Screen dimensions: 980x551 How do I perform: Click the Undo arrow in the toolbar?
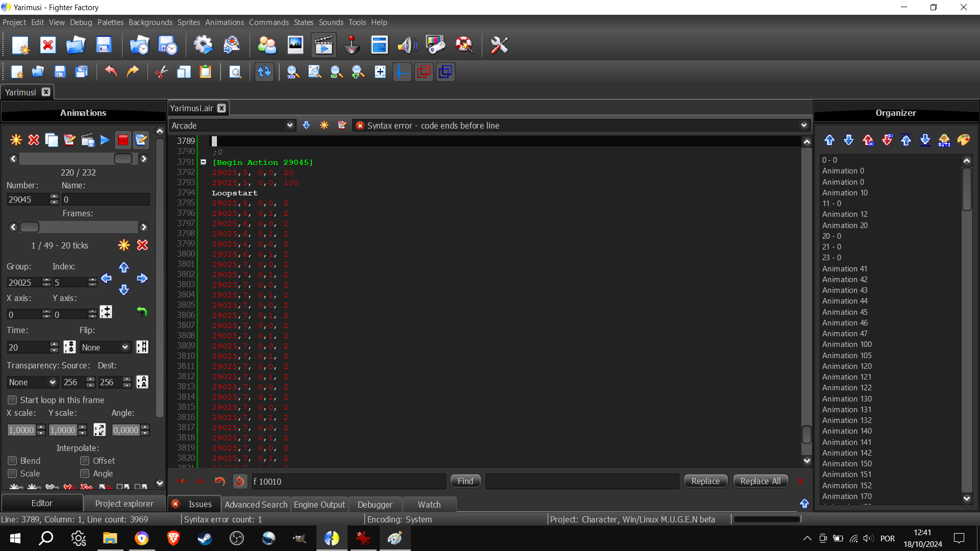pos(111,72)
